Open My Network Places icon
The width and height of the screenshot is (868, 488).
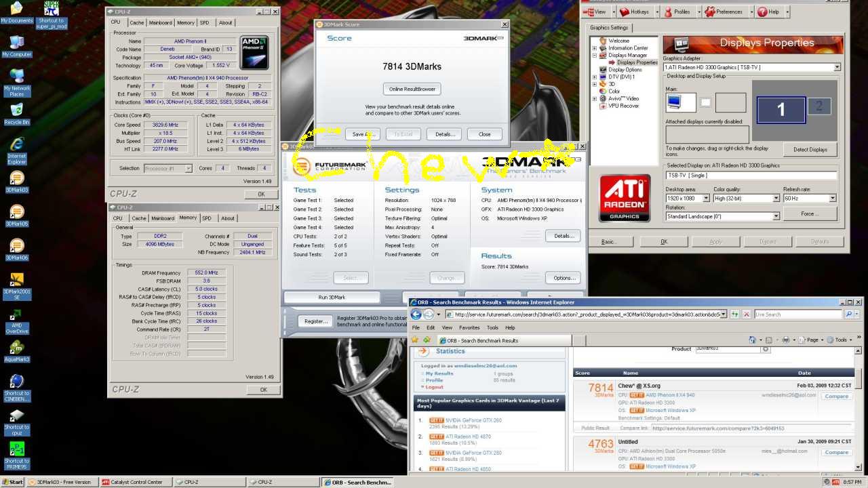pyautogui.click(x=17, y=83)
